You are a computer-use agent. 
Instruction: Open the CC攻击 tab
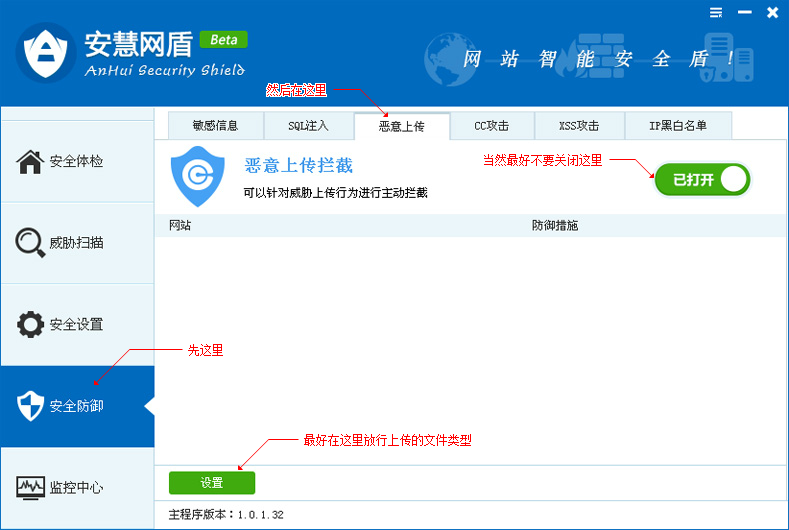pyautogui.click(x=492, y=126)
